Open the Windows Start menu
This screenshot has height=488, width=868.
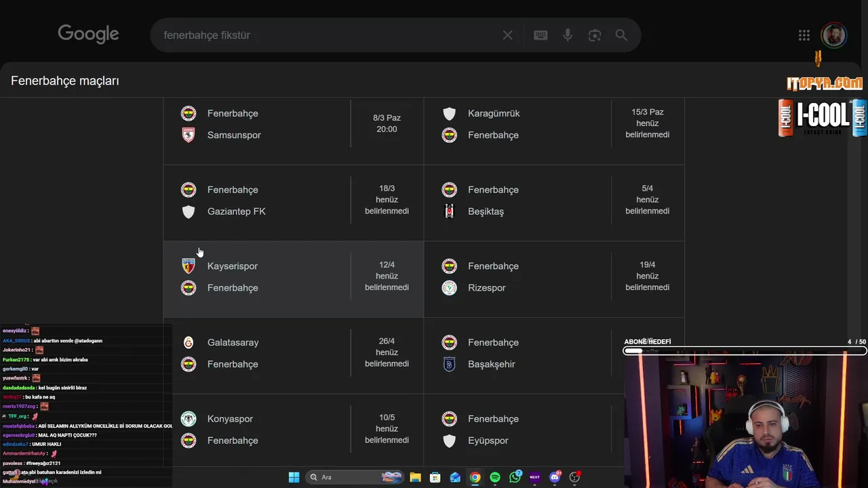point(294,477)
